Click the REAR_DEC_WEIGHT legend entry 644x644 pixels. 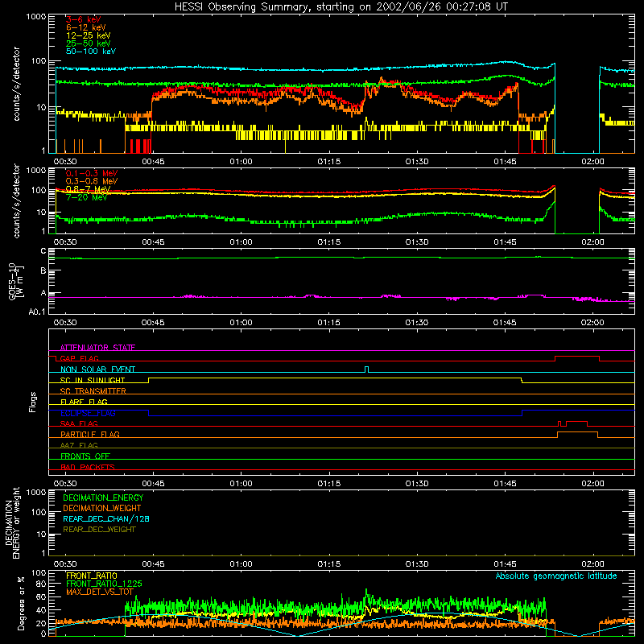pyautogui.click(x=99, y=530)
